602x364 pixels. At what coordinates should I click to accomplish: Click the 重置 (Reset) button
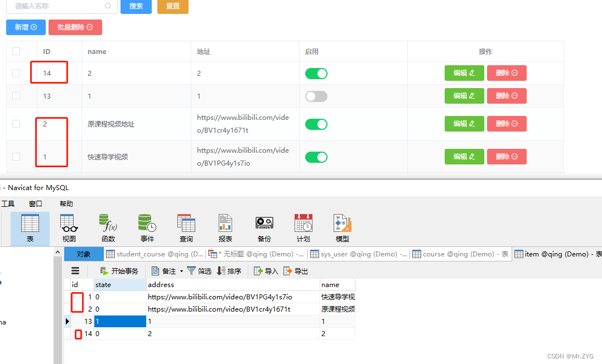point(172,7)
